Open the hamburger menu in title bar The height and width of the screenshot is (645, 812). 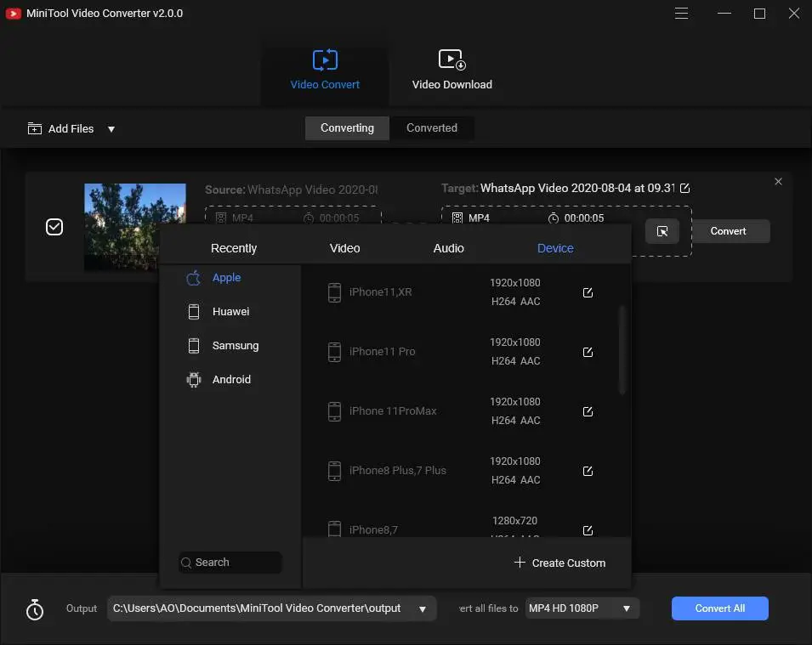[x=681, y=14]
